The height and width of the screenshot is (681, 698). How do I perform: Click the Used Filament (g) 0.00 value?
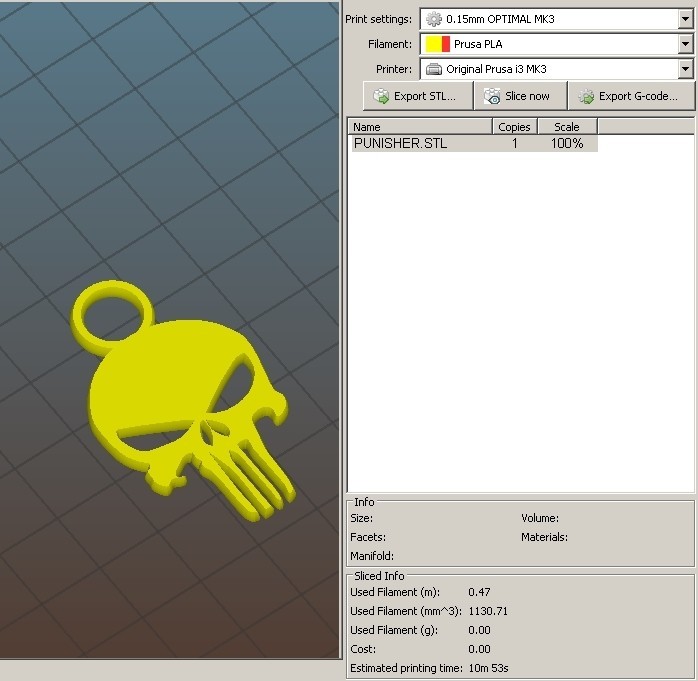(x=479, y=630)
